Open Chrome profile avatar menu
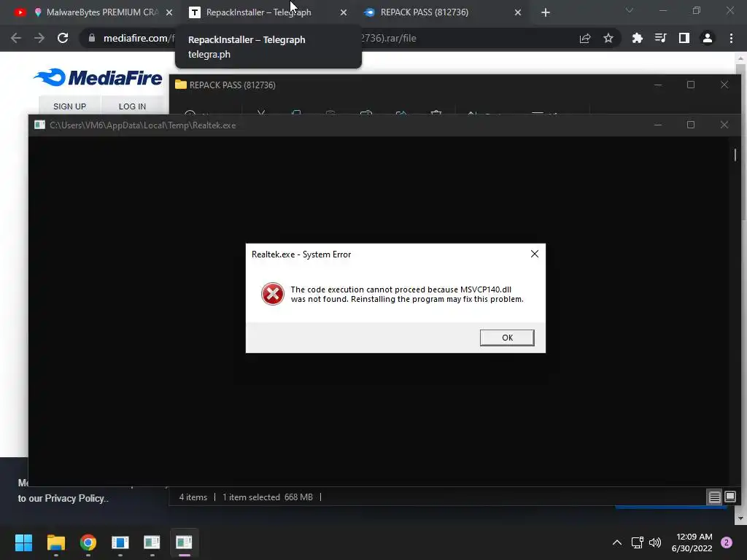 (708, 38)
